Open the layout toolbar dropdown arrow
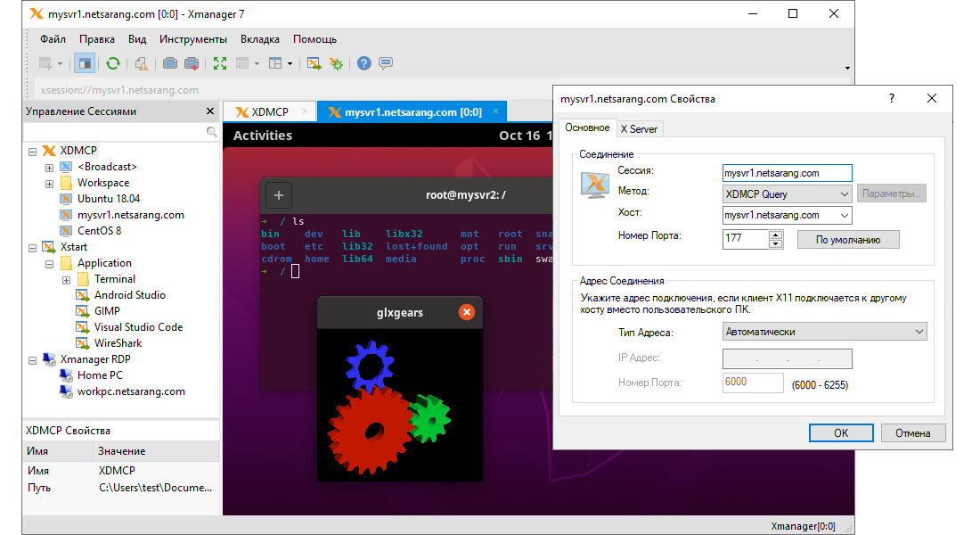This screenshot has width=980, height=535. point(290,64)
